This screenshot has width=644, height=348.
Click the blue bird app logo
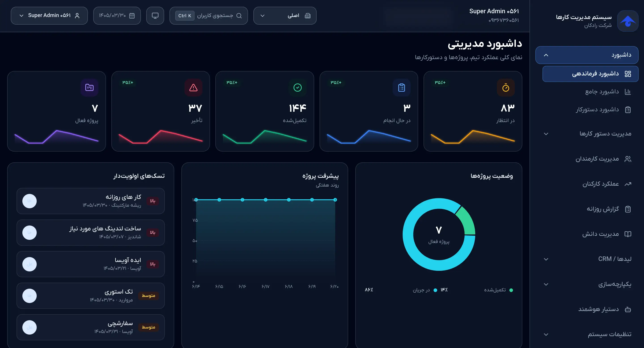click(628, 21)
